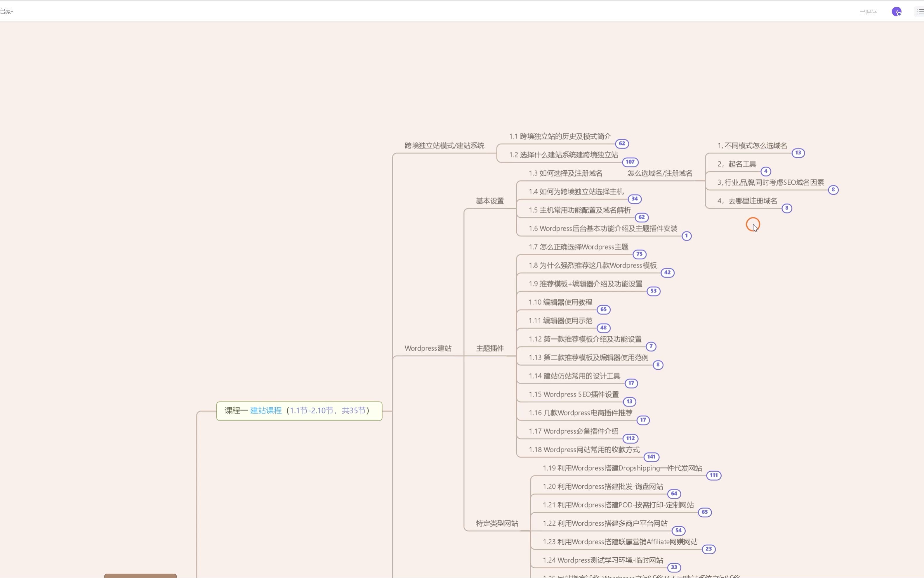Select node 1.16 几款Wordpress电商插件推荐
The image size is (924, 578).
coord(580,413)
